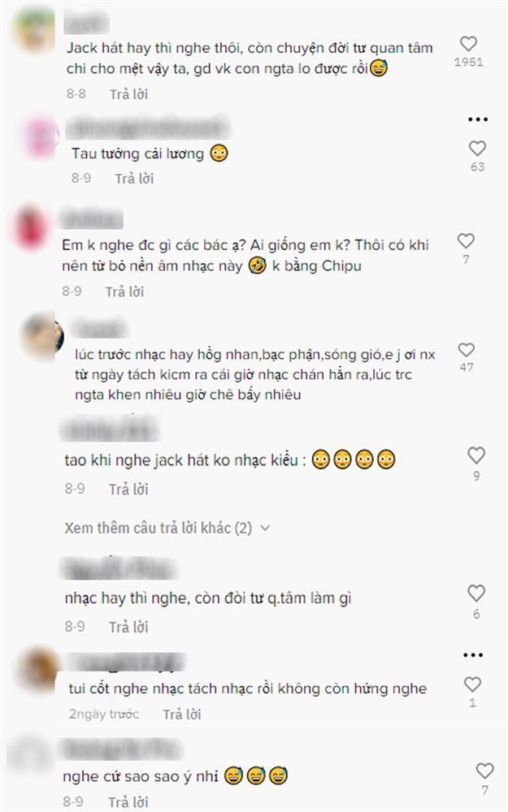The width and height of the screenshot is (508, 812).
Task: Open three-dot menu on '2ngày trước' comment
Action: [473, 655]
